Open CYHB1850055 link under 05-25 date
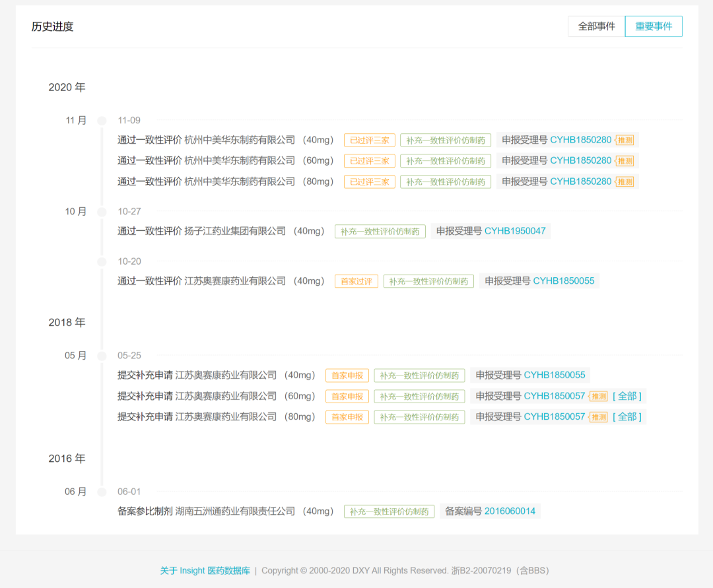 point(555,376)
